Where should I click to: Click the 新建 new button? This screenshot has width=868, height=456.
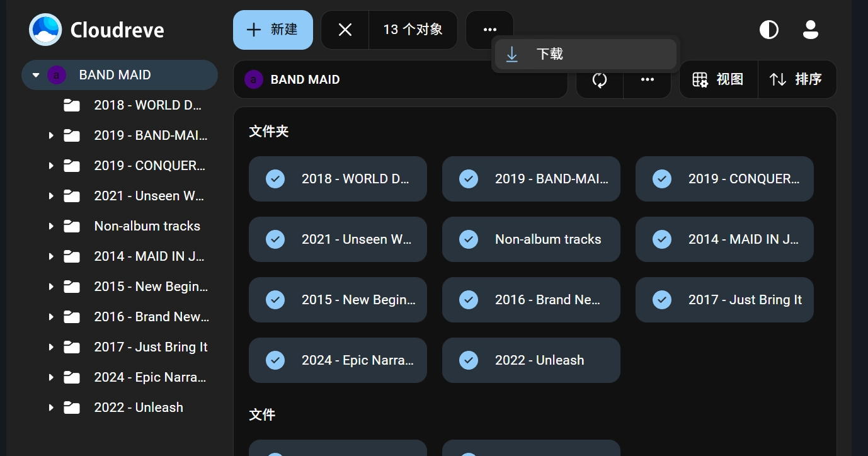pos(273,30)
